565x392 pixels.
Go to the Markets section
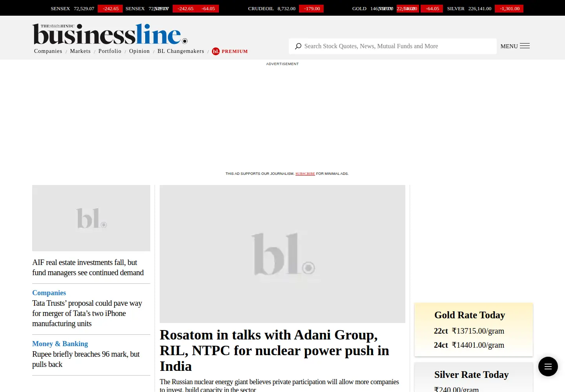(x=80, y=51)
